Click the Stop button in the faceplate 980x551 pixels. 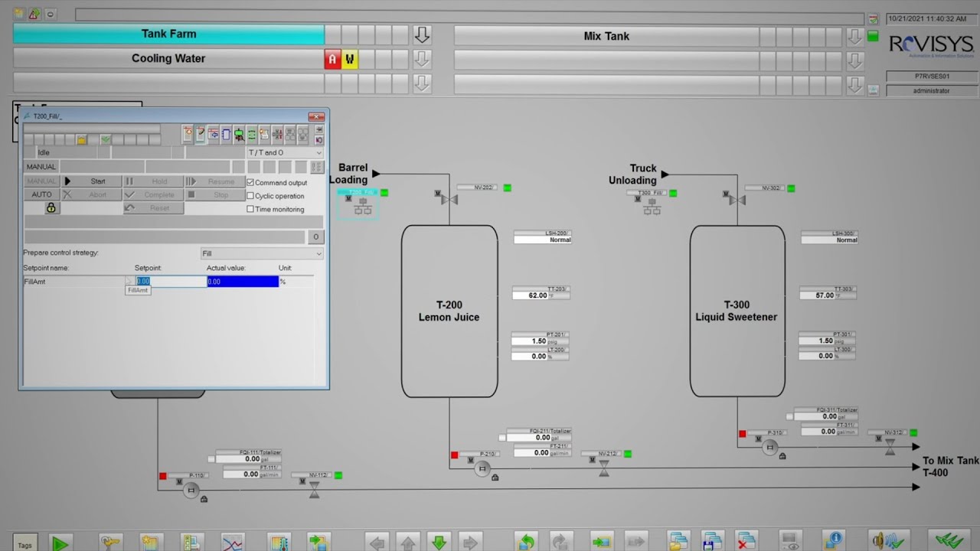pos(215,194)
